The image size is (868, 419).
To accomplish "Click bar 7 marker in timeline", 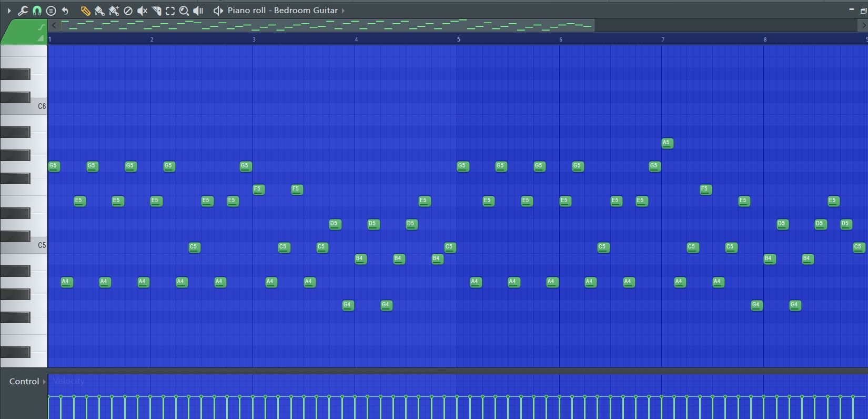I will (x=663, y=39).
